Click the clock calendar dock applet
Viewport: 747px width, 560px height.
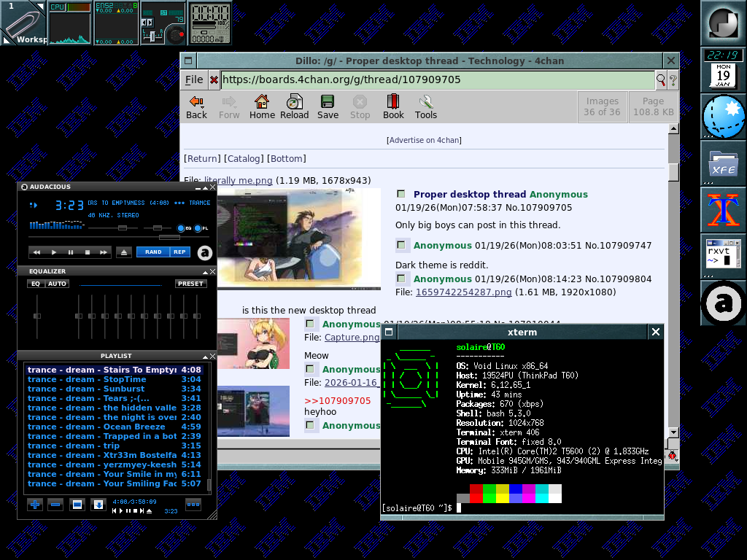point(723,69)
